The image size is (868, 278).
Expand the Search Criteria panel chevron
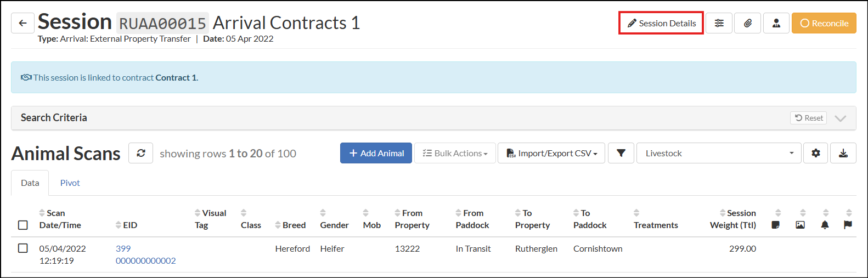pyautogui.click(x=840, y=118)
